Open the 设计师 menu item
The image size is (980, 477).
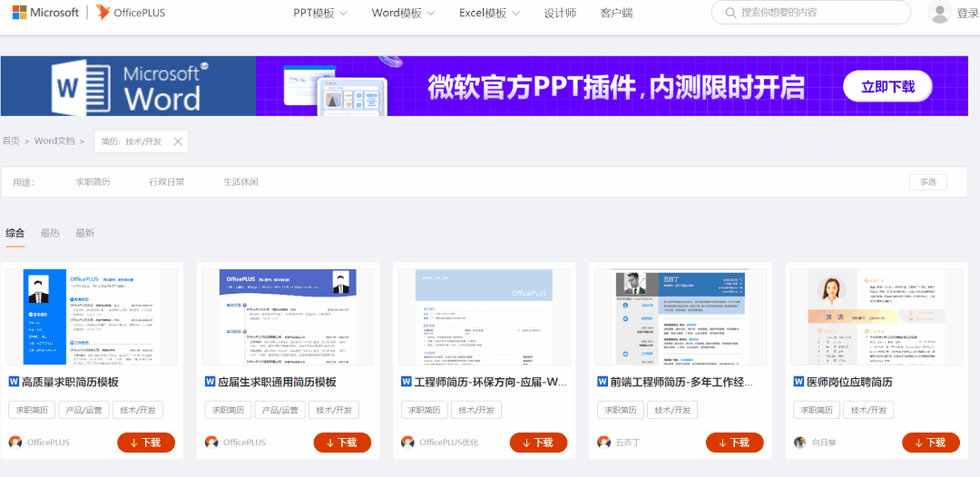click(560, 13)
